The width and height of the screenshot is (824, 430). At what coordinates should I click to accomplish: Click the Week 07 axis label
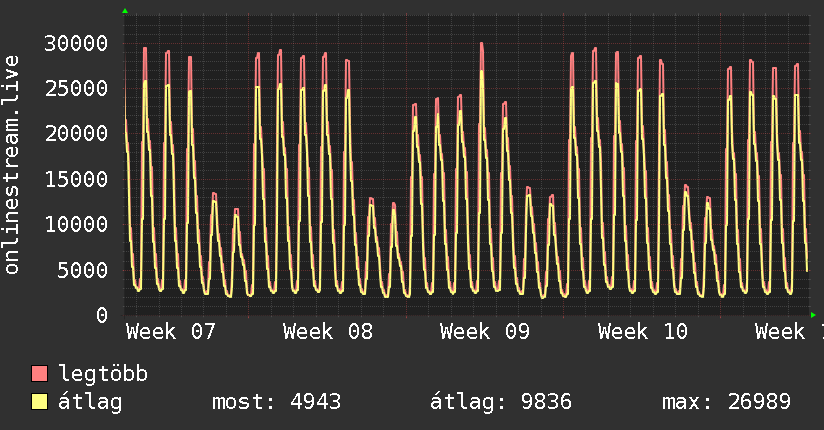click(x=171, y=331)
